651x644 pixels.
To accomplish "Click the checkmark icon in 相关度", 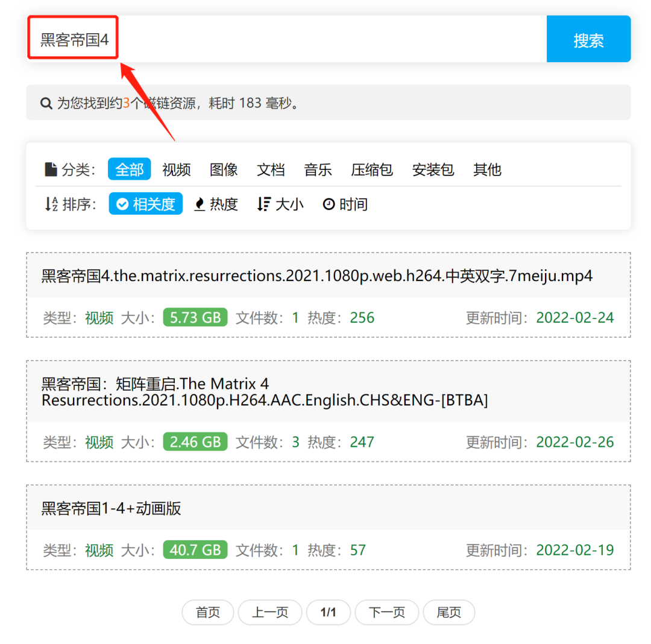I will pyautogui.click(x=122, y=204).
